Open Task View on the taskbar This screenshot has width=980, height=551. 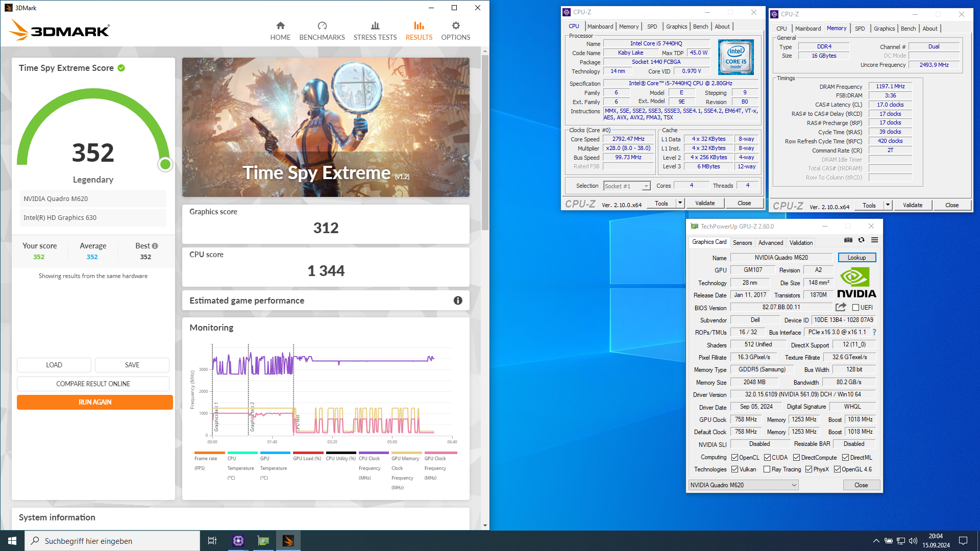pos(212,541)
